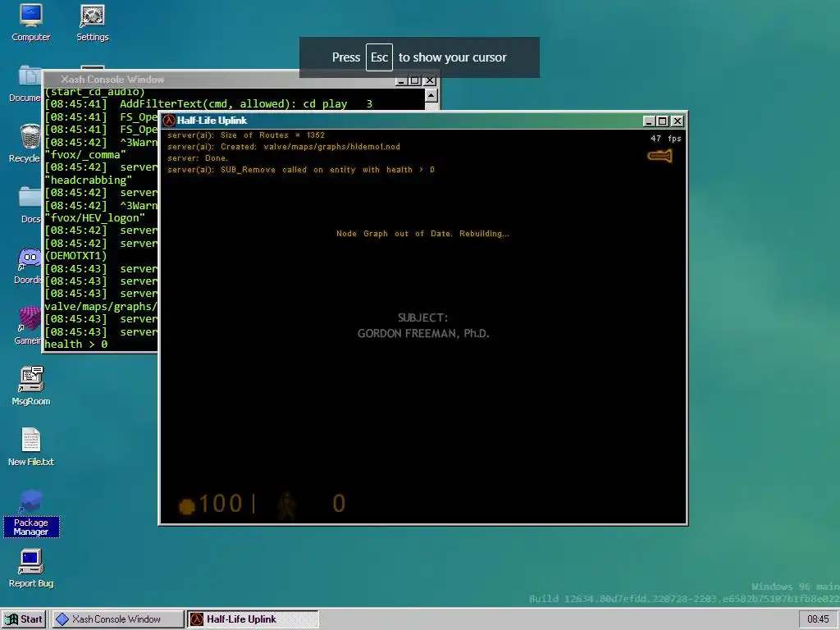Minimize the Xash Console Window

pos(400,80)
